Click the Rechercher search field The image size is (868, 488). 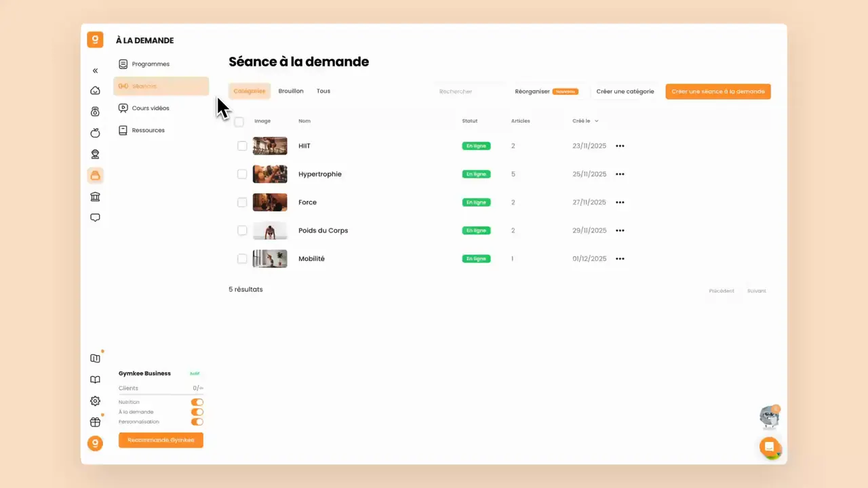coord(469,91)
